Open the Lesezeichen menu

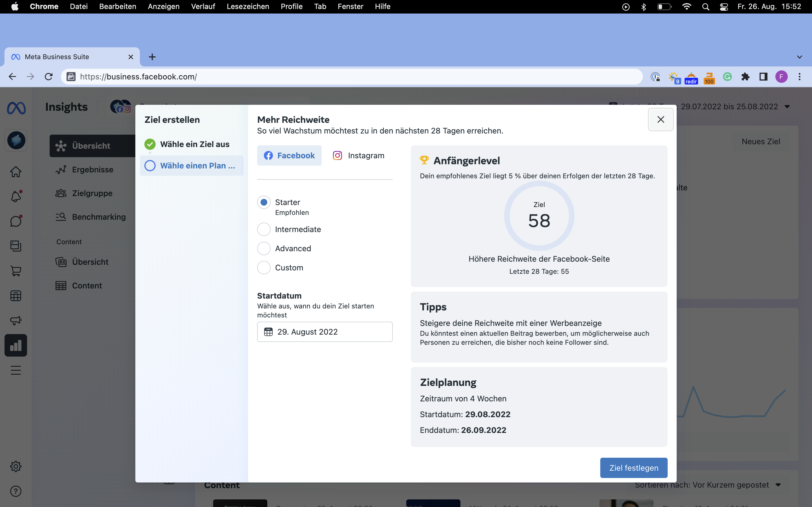click(248, 6)
